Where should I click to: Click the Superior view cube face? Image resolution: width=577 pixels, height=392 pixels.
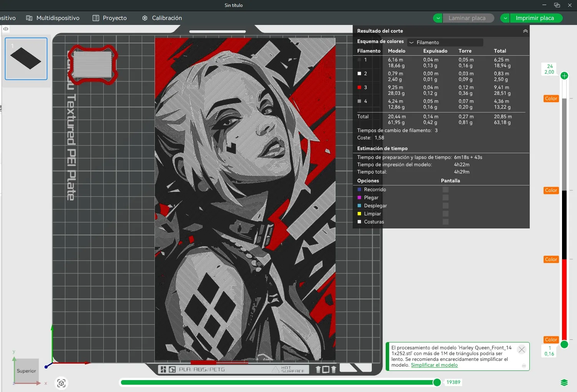(26, 371)
